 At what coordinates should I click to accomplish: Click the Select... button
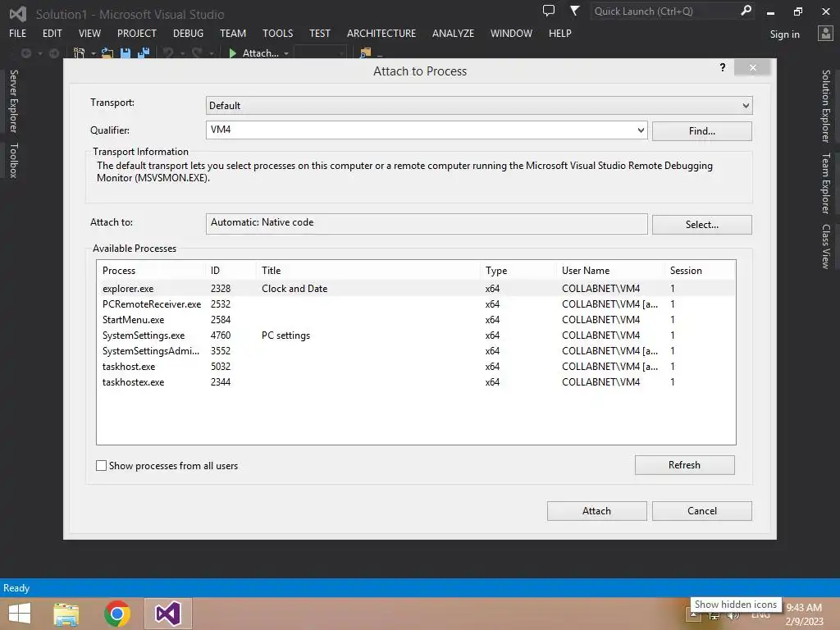pos(702,225)
